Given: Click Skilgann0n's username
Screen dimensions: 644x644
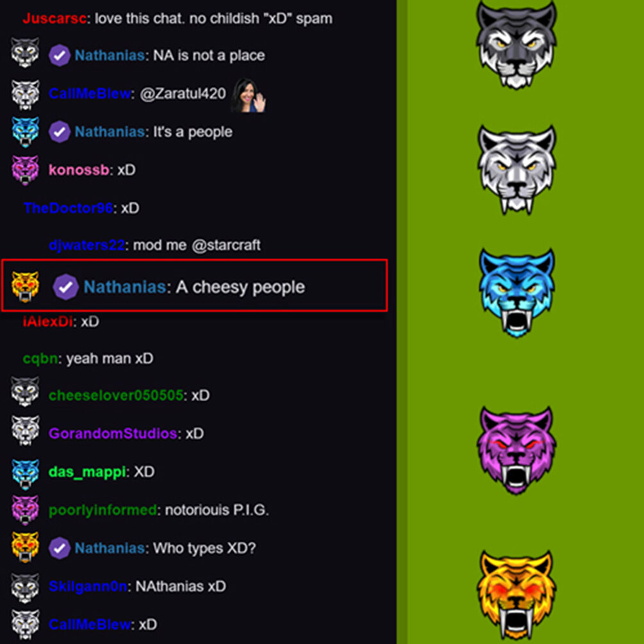Looking at the screenshot, I should [88, 586].
